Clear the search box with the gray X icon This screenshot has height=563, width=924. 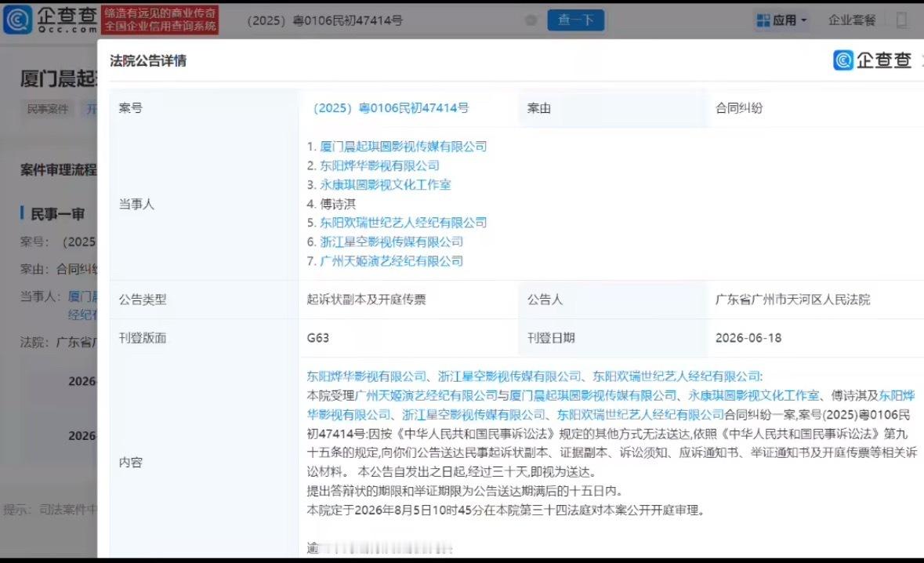click(531, 20)
